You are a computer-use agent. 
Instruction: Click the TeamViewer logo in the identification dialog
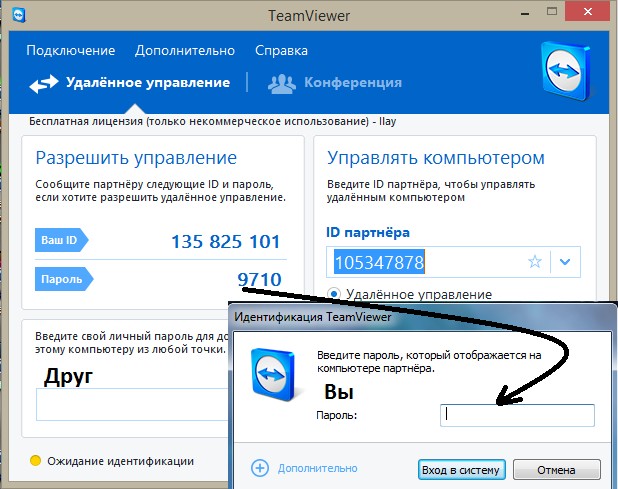pyautogui.click(x=274, y=374)
